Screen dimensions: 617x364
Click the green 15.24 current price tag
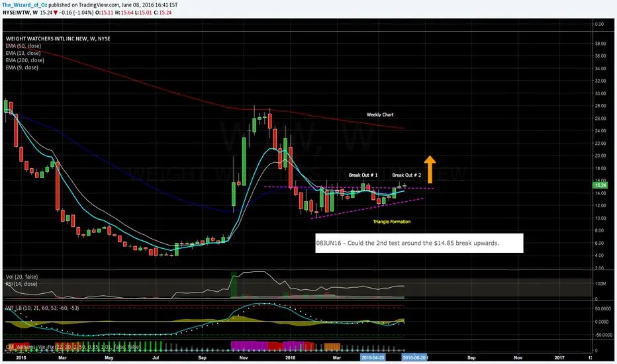tap(600, 185)
